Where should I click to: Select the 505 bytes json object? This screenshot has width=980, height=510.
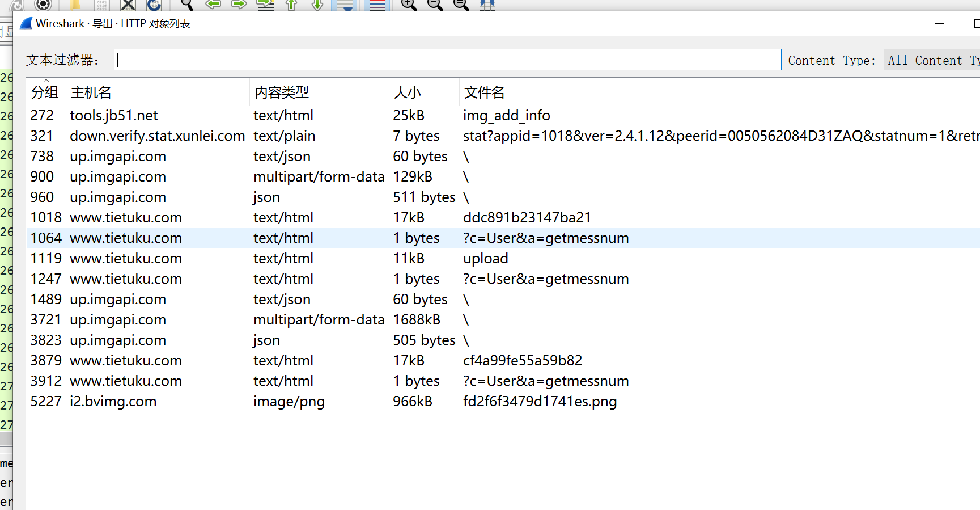[x=503, y=340]
